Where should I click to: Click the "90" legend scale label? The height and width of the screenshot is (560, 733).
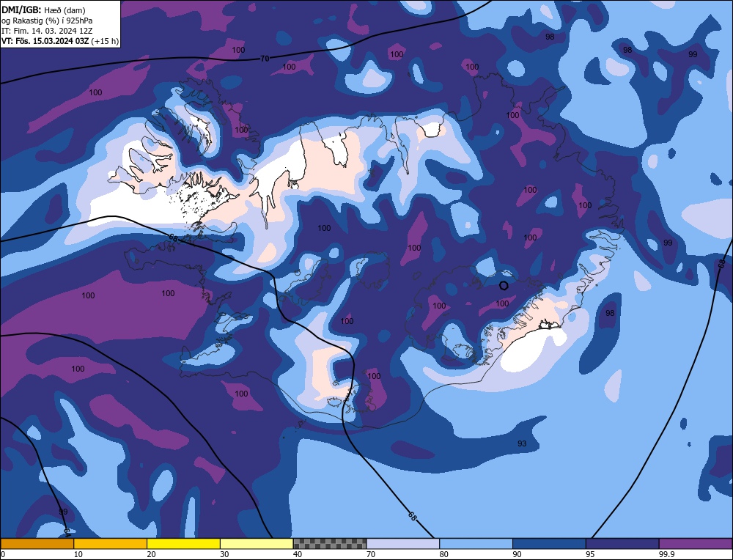coord(517,554)
